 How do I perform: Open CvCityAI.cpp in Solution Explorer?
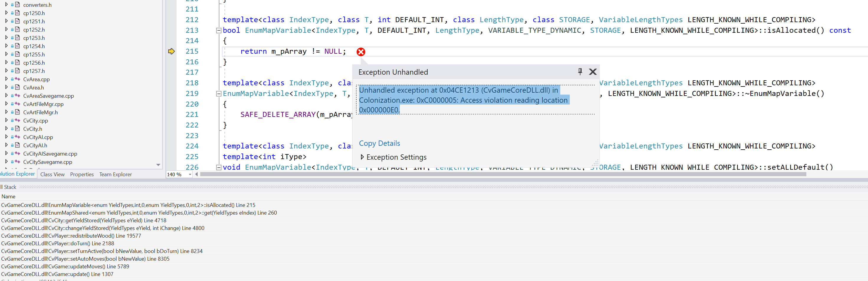coord(38,137)
